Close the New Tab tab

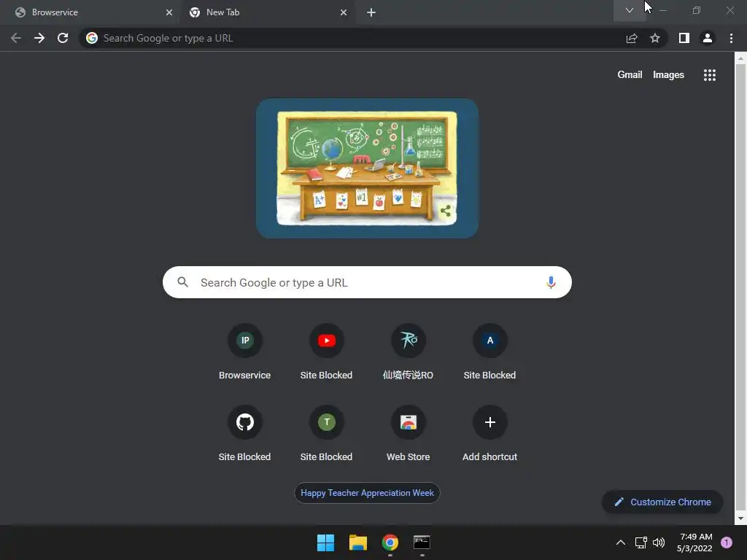tap(344, 12)
